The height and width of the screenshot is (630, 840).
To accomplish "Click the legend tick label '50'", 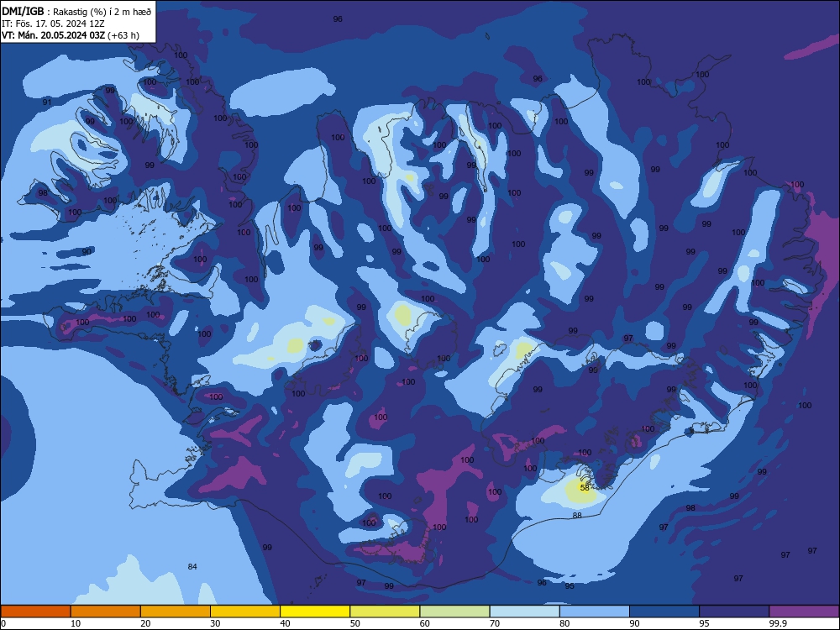I will coord(354,623).
